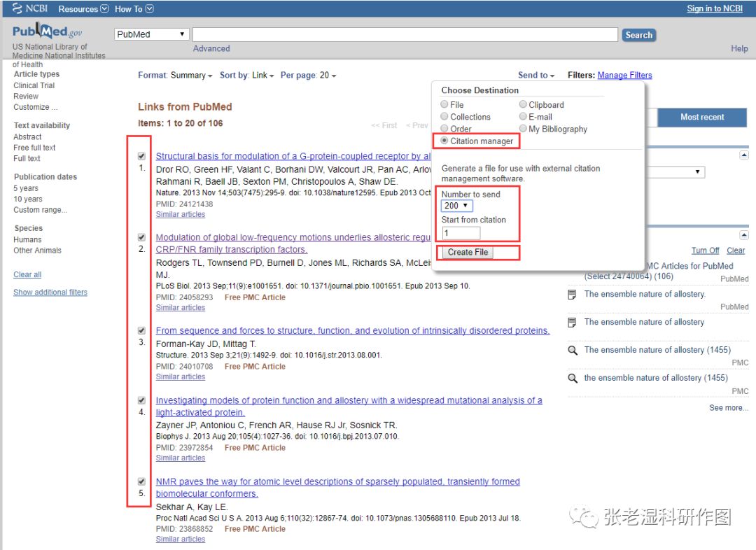Apply the Abstract text availability filter
Screen dimensions: 756x550
point(27,137)
